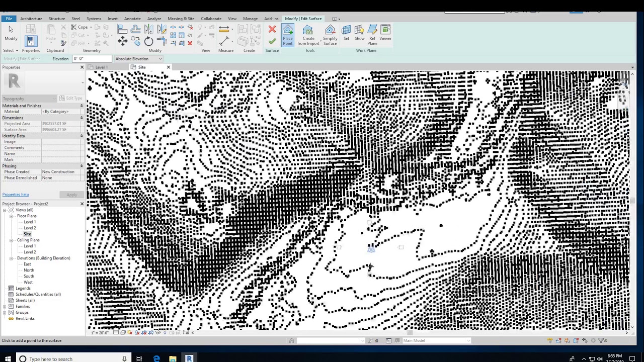Select the Place Point tool
Viewport: 644px width, 362px height.
(288, 35)
